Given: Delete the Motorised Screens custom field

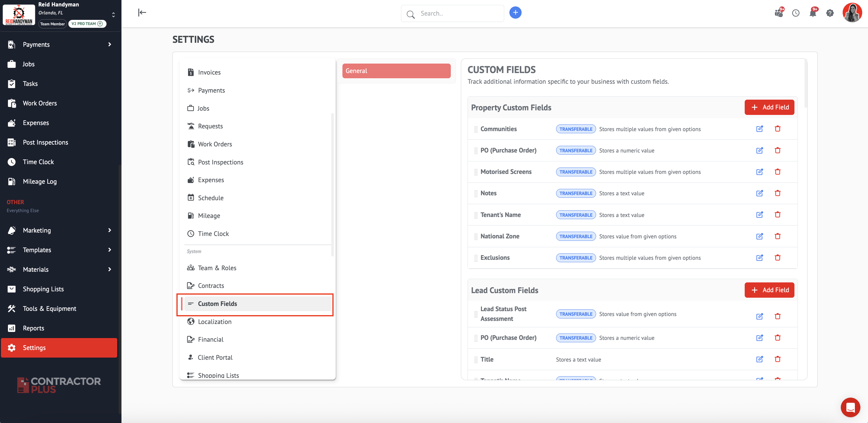Looking at the screenshot, I should [x=777, y=172].
